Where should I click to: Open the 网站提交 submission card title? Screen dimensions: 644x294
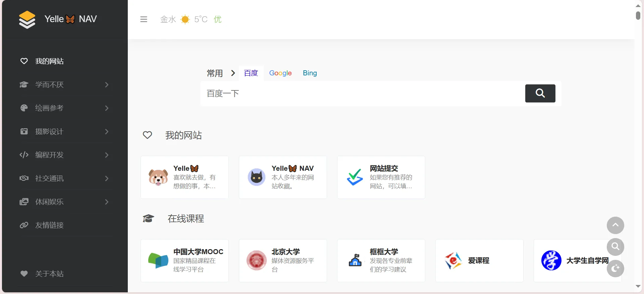pos(384,168)
